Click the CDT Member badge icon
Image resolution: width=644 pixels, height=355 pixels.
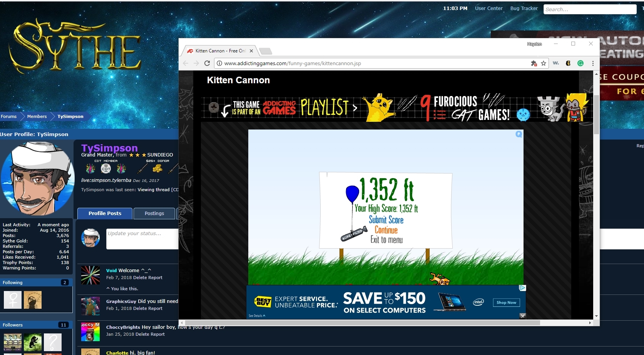point(106,168)
